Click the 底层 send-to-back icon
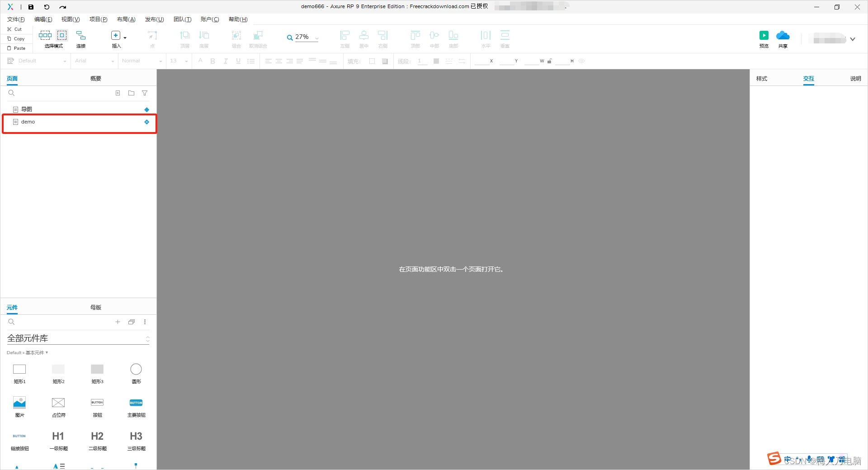 [204, 35]
